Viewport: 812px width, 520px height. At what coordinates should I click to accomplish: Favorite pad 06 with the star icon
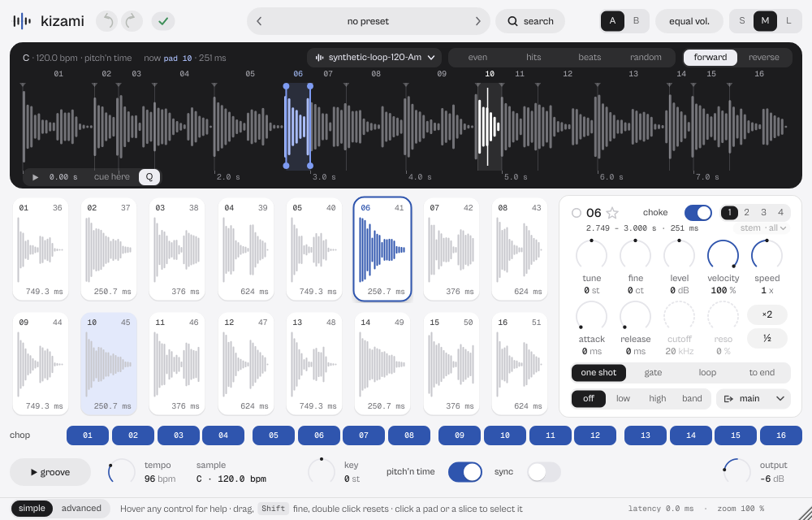[x=612, y=213]
